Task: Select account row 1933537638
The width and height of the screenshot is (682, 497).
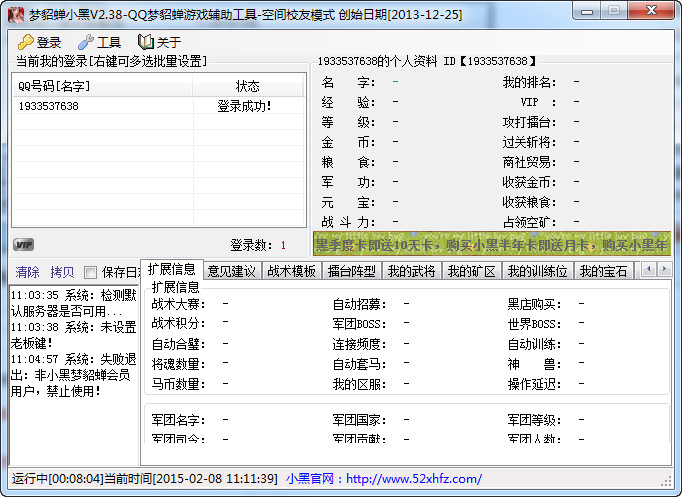Action: [x=159, y=106]
